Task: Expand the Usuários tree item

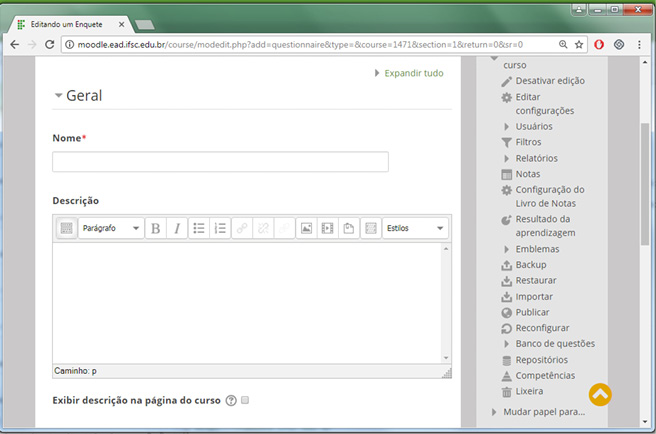Action: [x=507, y=127]
